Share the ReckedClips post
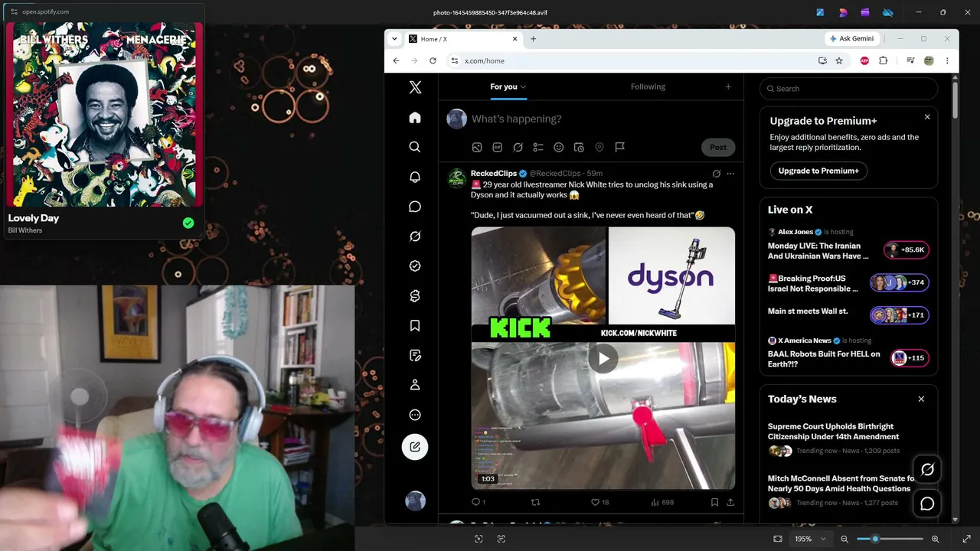The width and height of the screenshot is (980, 551). click(730, 502)
